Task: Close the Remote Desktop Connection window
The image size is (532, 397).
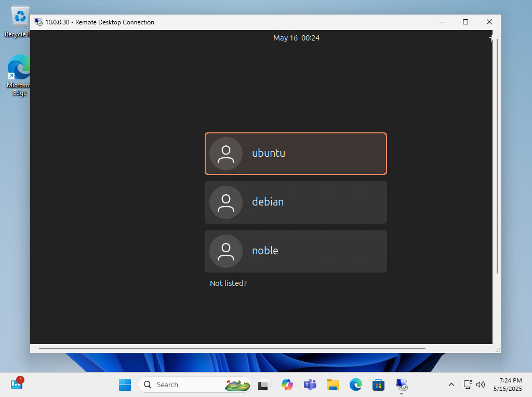Action: point(489,22)
